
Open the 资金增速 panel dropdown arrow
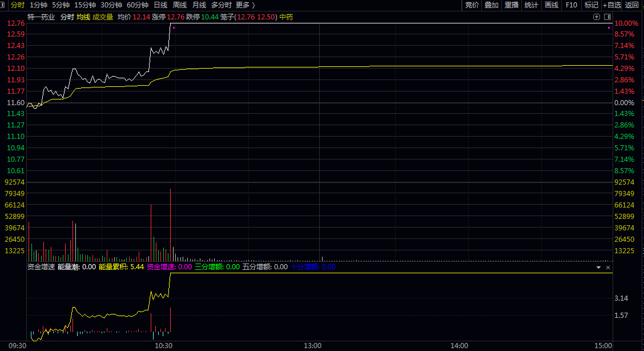pos(598,268)
